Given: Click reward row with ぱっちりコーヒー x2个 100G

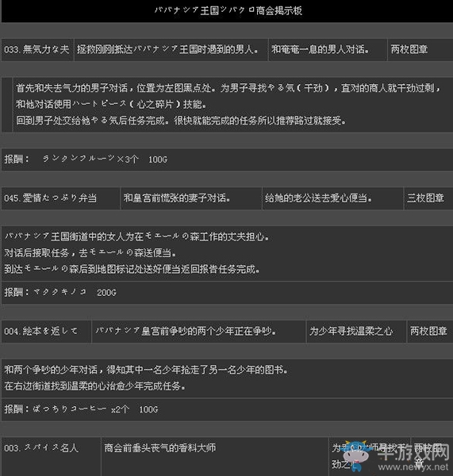Looking at the screenshot, I should (x=227, y=409).
